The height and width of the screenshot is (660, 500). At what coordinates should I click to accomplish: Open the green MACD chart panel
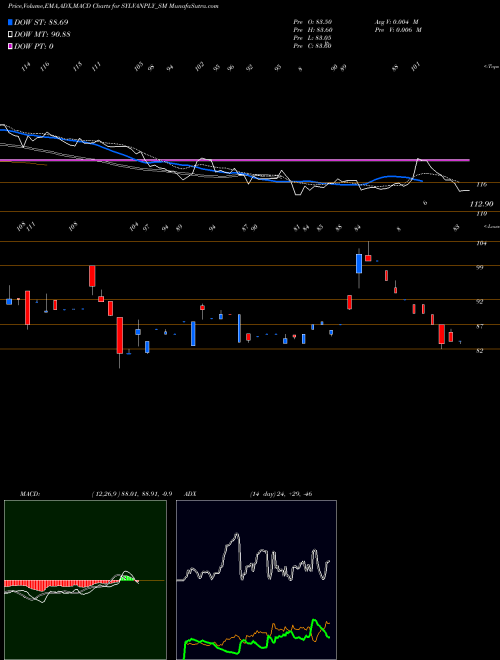pos(85,580)
